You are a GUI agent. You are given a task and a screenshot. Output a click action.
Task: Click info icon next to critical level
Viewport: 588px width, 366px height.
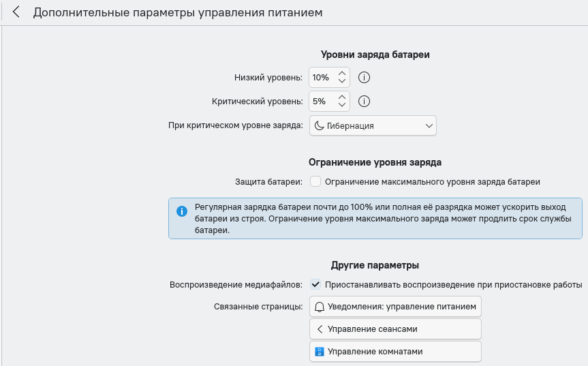364,102
